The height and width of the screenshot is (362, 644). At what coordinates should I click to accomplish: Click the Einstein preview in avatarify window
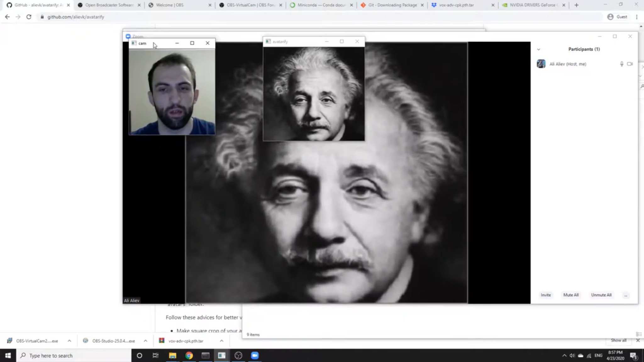314,94
